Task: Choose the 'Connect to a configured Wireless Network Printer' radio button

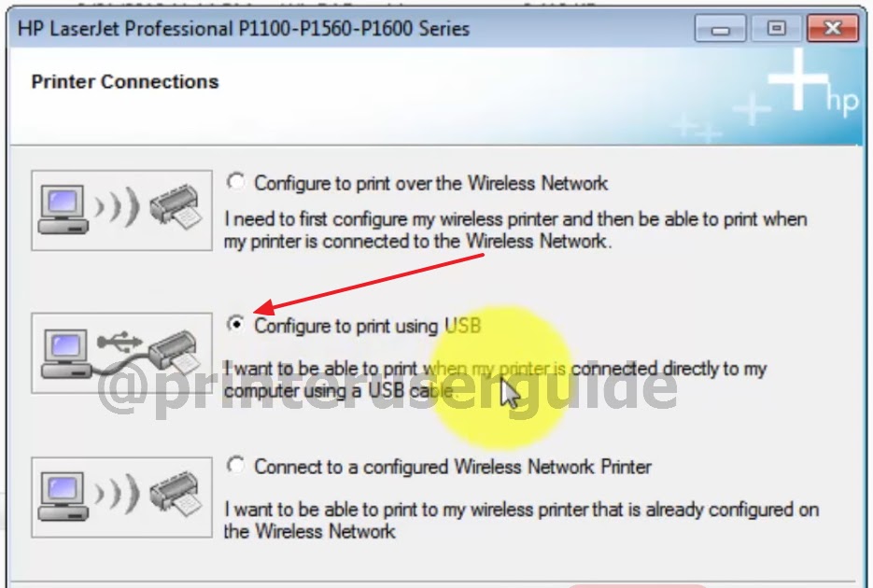Action: [235, 465]
